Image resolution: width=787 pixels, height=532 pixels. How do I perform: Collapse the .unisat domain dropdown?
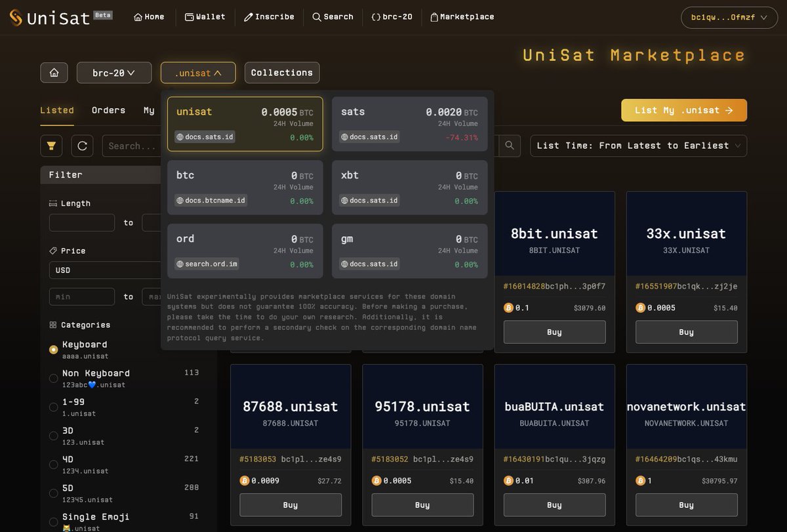point(198,73)
